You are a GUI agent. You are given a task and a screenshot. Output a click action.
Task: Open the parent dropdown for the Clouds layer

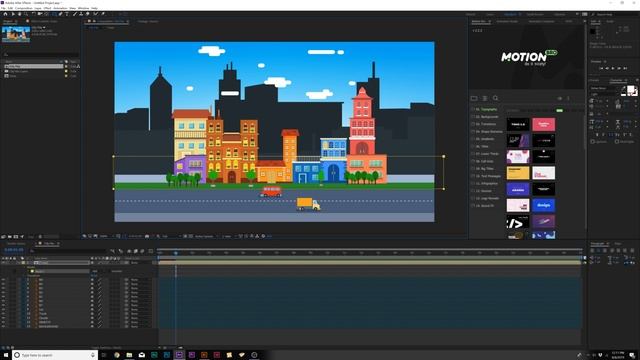pos(140,318)
